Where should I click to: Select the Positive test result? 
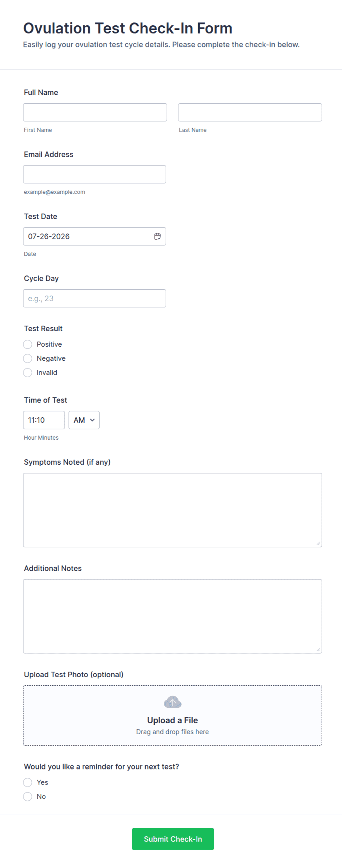tap(28, 344)
